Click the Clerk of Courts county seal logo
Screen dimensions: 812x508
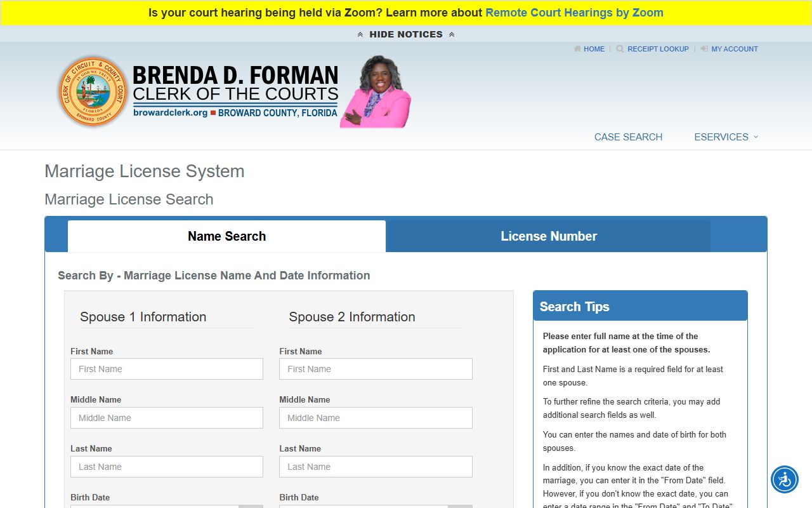[x=93, y=91]
